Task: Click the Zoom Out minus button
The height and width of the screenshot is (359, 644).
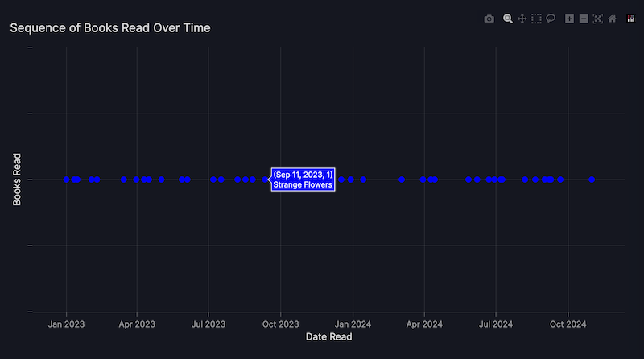Action: click(x=584, y=19)
